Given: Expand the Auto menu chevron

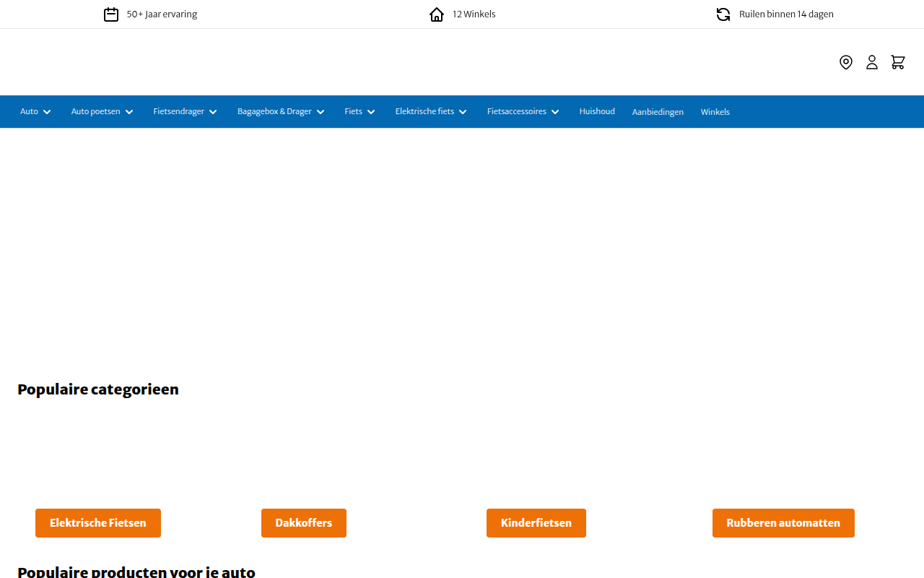Looking at the screenshot, I should tap(47, 112).
